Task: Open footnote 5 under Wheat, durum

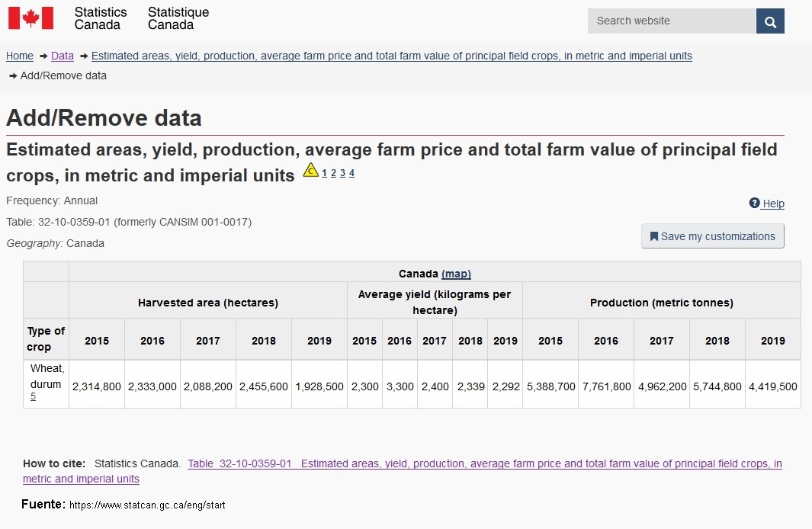Action: point(33,396)
